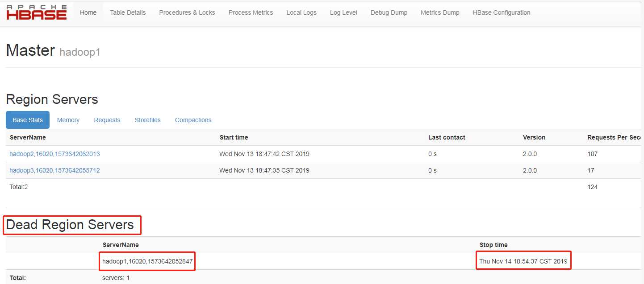
Task: Open Process Metrics page
Action: click(x=251, y=12)
